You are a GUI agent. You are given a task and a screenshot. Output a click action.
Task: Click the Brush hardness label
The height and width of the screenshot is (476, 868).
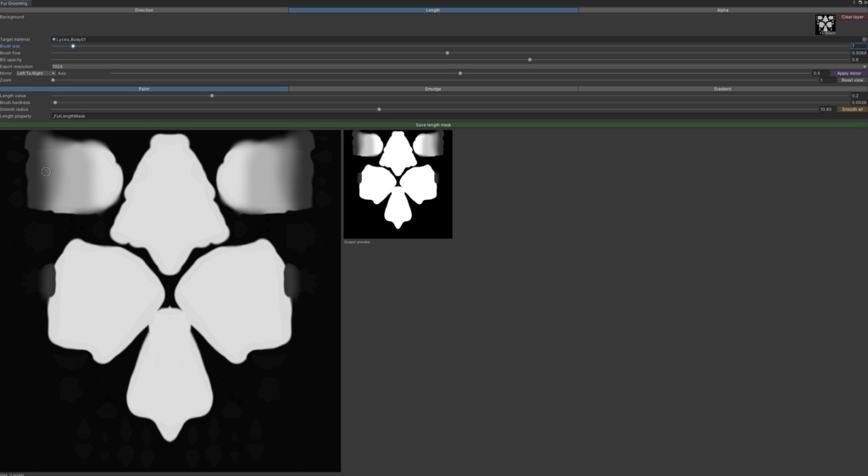[x=15, y=102]
